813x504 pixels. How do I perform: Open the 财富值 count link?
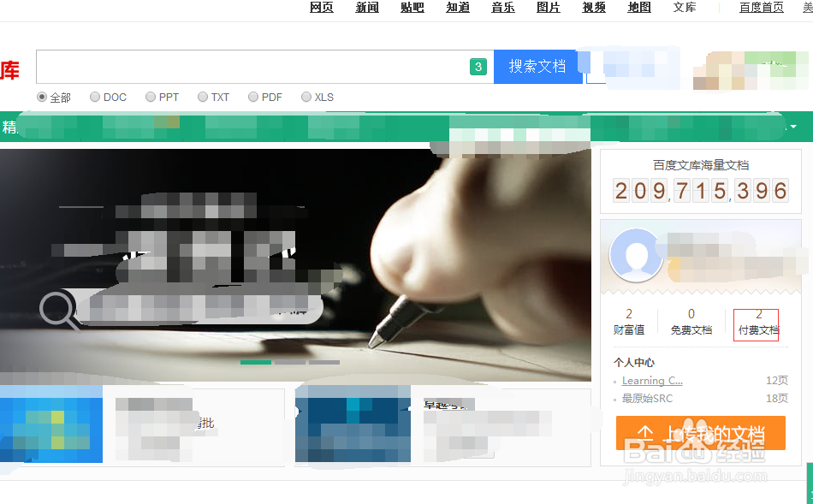[x=629, y=323]
